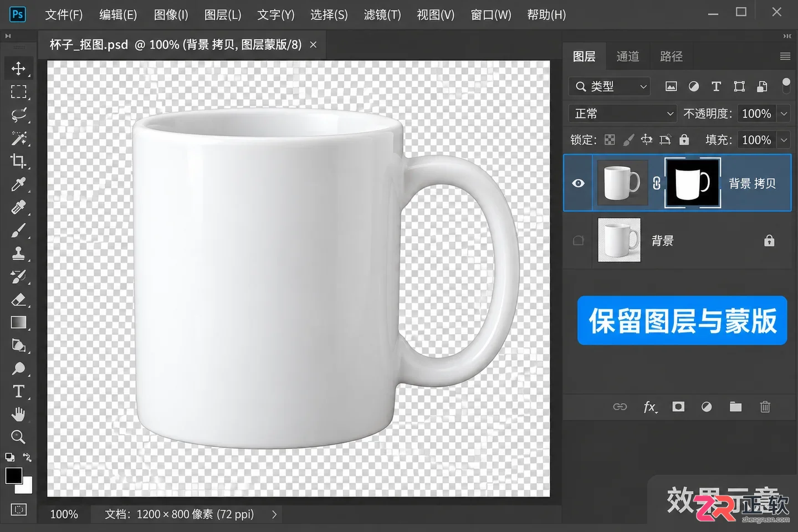Switch to the 路径 tab

tap(671, 57)
